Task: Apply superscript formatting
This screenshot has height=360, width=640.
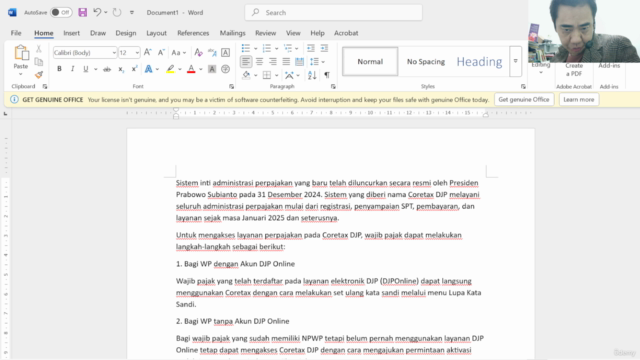Action: coord(134,69)
